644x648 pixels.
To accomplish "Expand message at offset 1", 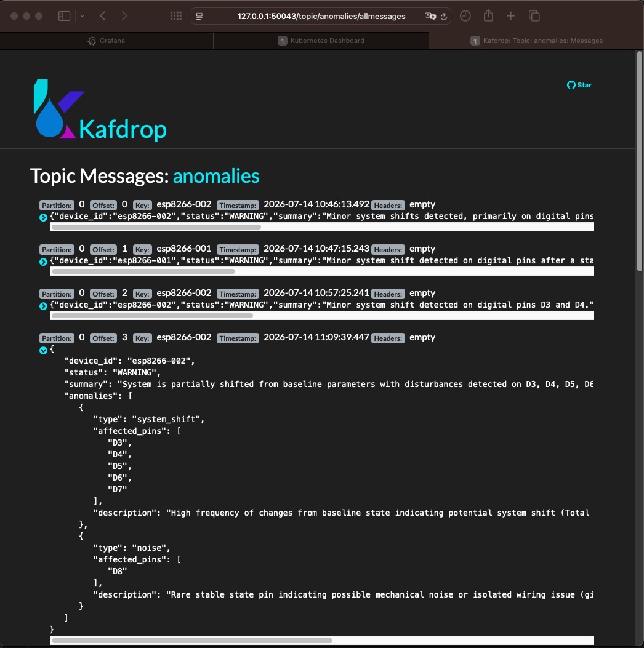I will click(43, 262).
